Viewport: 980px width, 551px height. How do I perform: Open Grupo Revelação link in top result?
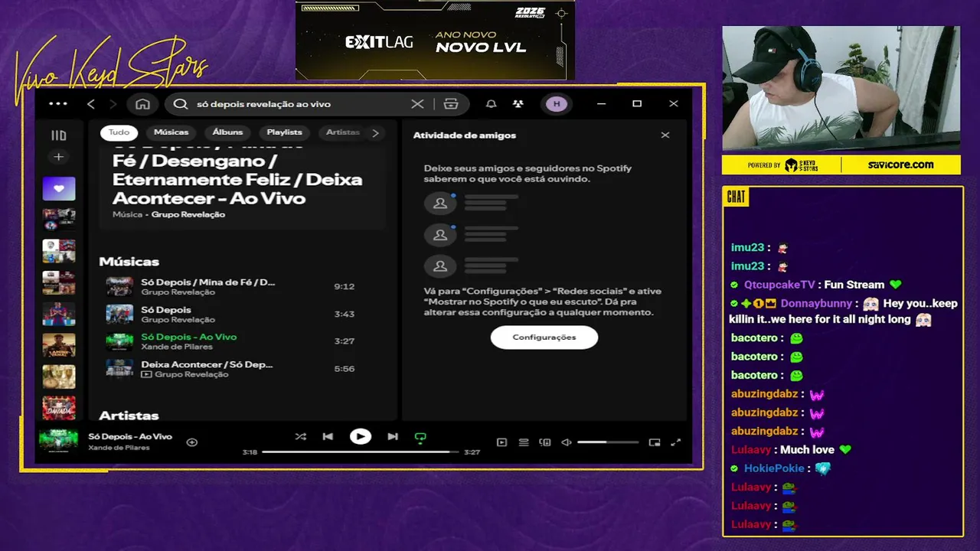point(188,214)
